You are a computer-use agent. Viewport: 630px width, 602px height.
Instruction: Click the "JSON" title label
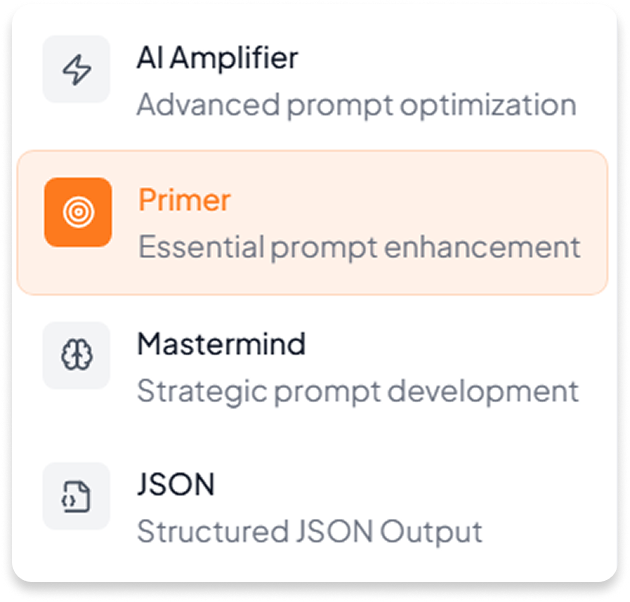pos(176,486)
